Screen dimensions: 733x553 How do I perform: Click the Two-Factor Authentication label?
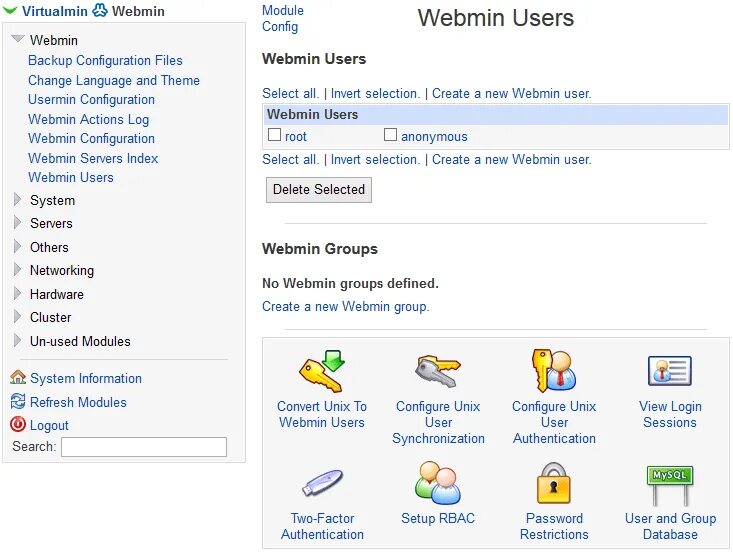tap(322, 526)
